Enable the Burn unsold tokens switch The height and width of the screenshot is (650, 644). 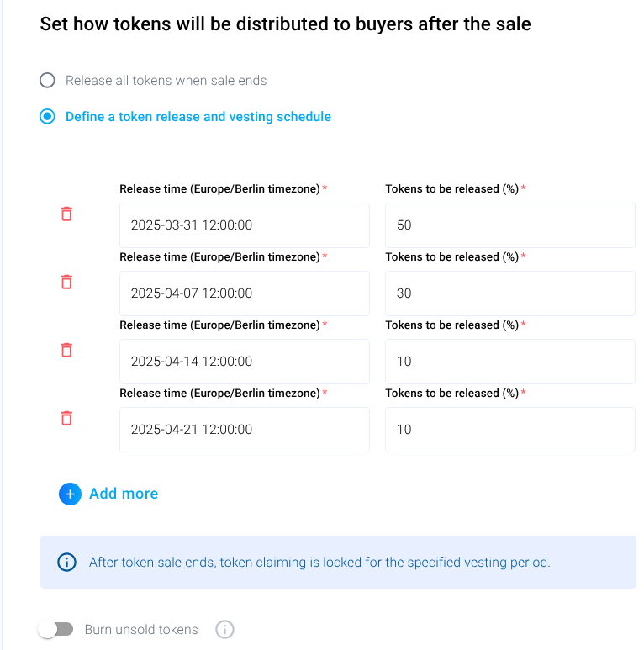coord(55,629)
